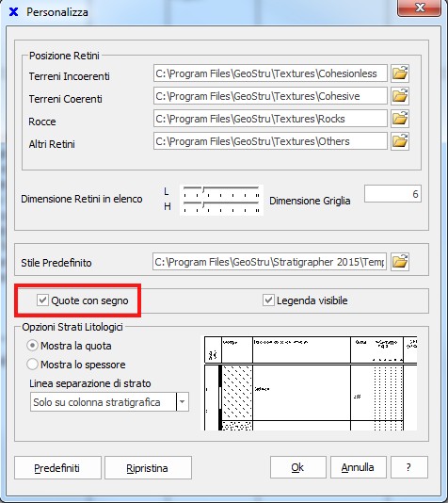Image resolution: width=448 pixels, height=503 pixels.
Task: Click the Ripristina button
Action: pyautogui.click(x=148, y=468)
